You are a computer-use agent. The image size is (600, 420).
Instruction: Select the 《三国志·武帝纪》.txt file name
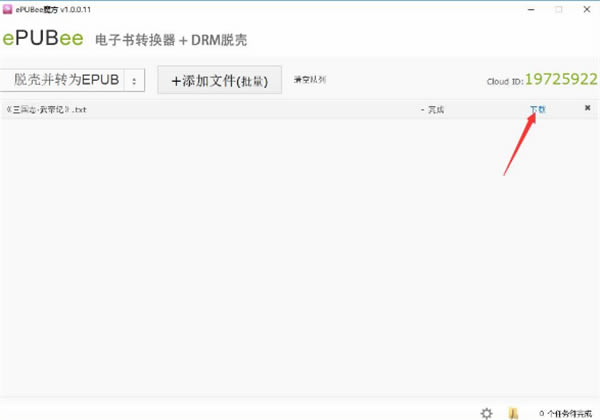46,109
